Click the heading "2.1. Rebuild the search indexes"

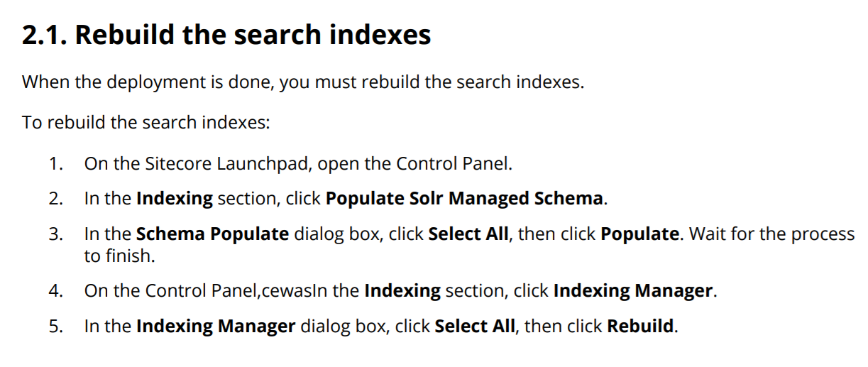(x=226, y=35)
